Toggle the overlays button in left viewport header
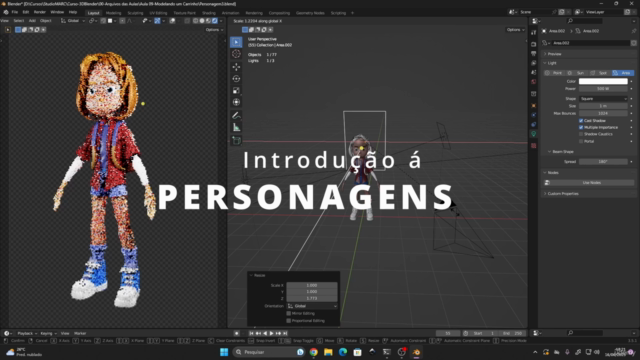 (172, 21)
